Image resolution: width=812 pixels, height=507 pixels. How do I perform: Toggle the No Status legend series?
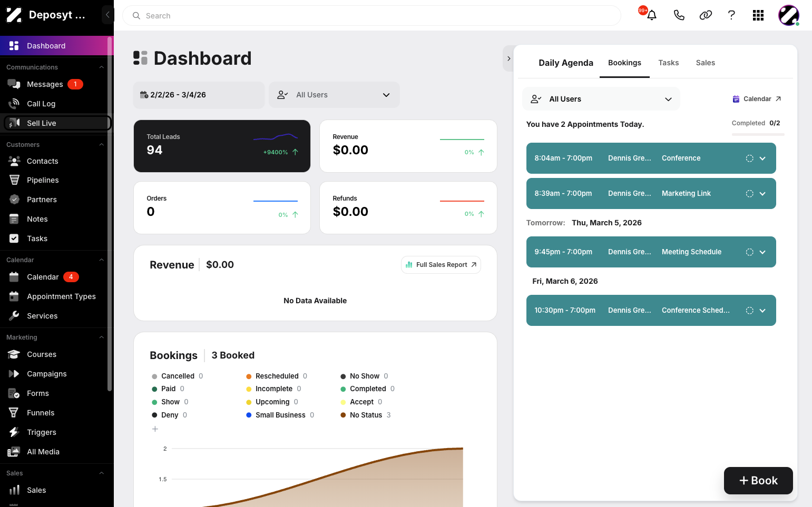[x=366, y=415]
